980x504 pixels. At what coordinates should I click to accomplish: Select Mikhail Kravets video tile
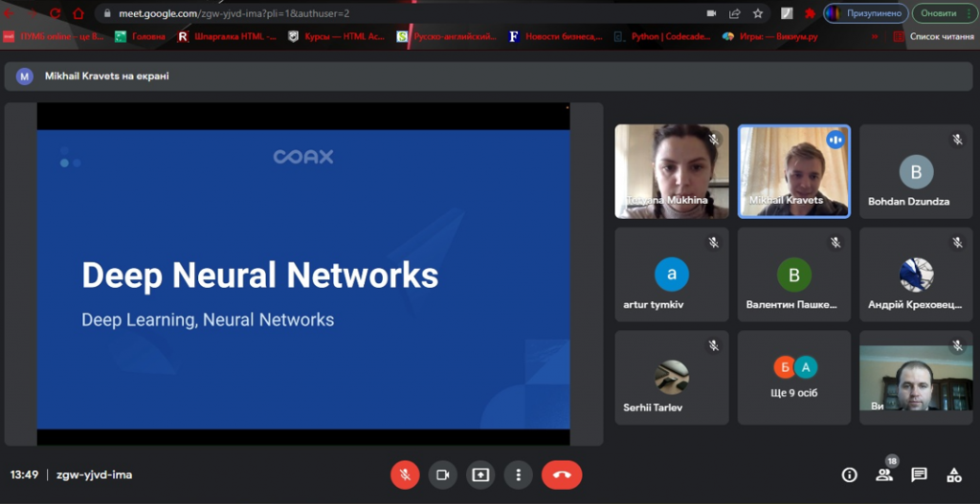793,171
